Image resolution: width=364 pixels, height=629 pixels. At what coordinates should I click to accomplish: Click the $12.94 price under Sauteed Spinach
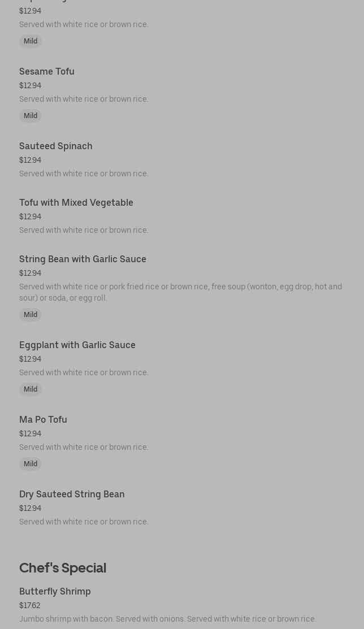point(31,160)
